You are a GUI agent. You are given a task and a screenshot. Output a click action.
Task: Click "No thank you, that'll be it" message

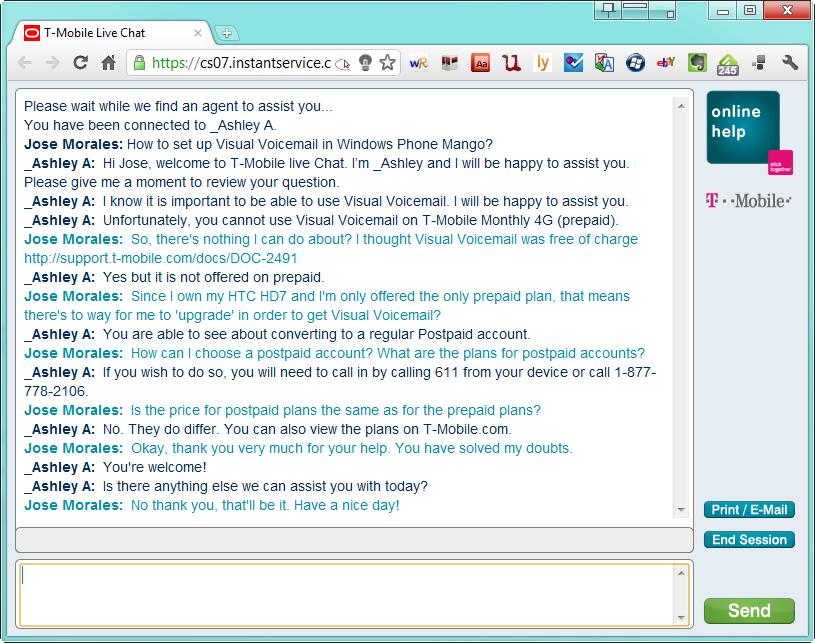[x=265, y=505]
